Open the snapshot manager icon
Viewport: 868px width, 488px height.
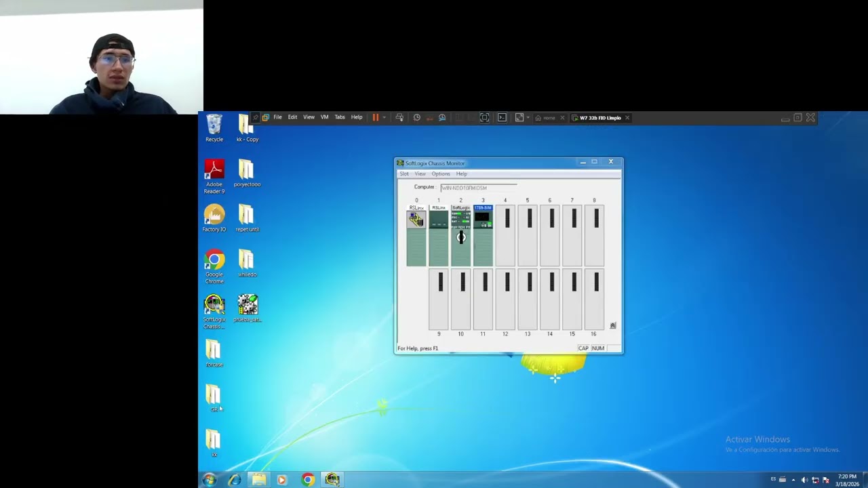pyautogui.click(x=442, y=117)
